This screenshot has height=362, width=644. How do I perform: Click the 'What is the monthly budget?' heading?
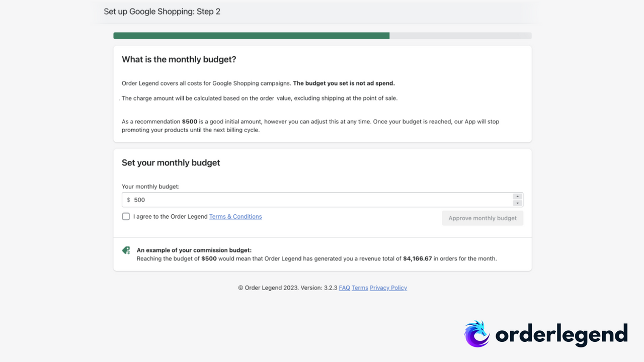[179, 59]
